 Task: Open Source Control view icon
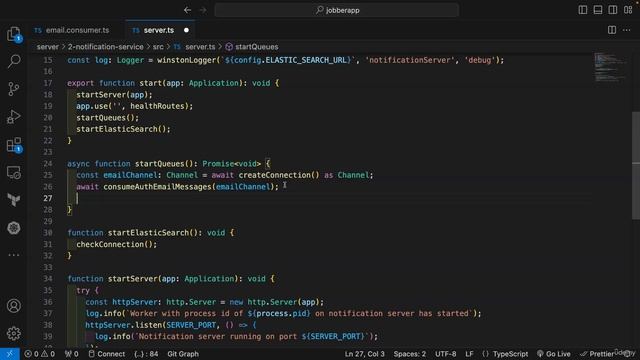click(x=14, y=89)
